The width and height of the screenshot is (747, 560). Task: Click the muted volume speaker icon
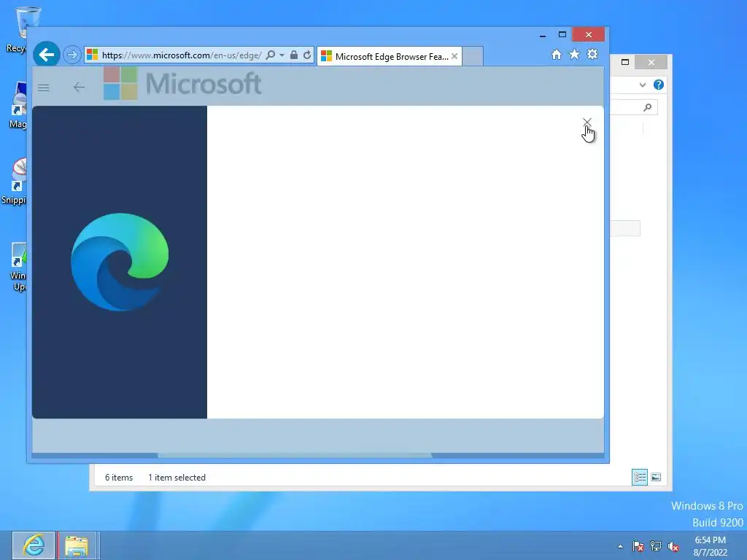tap(673, 546)
